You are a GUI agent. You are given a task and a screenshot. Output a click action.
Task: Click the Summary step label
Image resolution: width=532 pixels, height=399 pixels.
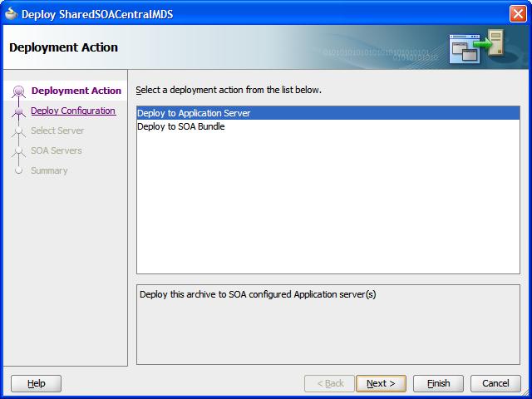click(49, 170)
